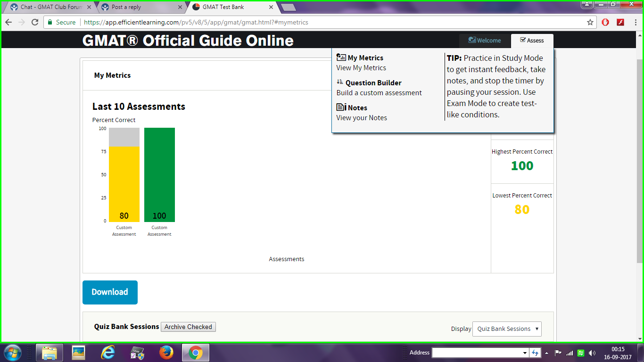644x362 pixels.
Task: Click the network signal tray icon
Action: [570, 353]
